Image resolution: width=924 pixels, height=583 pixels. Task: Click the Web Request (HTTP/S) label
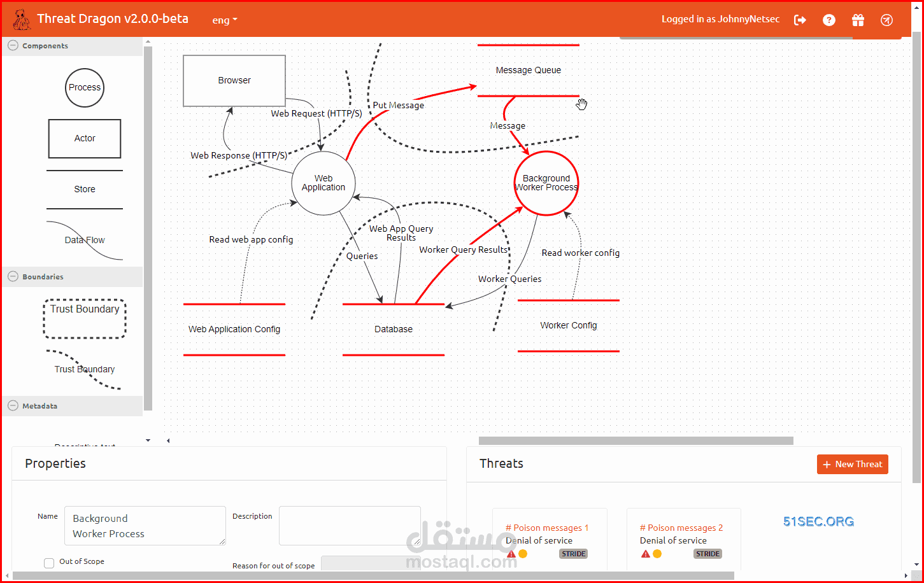pyautogui.click(x=316, y=114)
